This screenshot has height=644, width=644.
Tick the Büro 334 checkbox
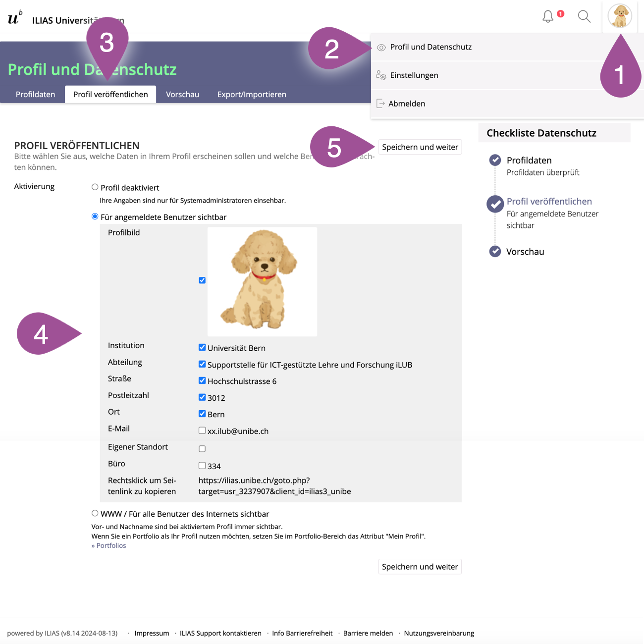click(x=202, y=466)
